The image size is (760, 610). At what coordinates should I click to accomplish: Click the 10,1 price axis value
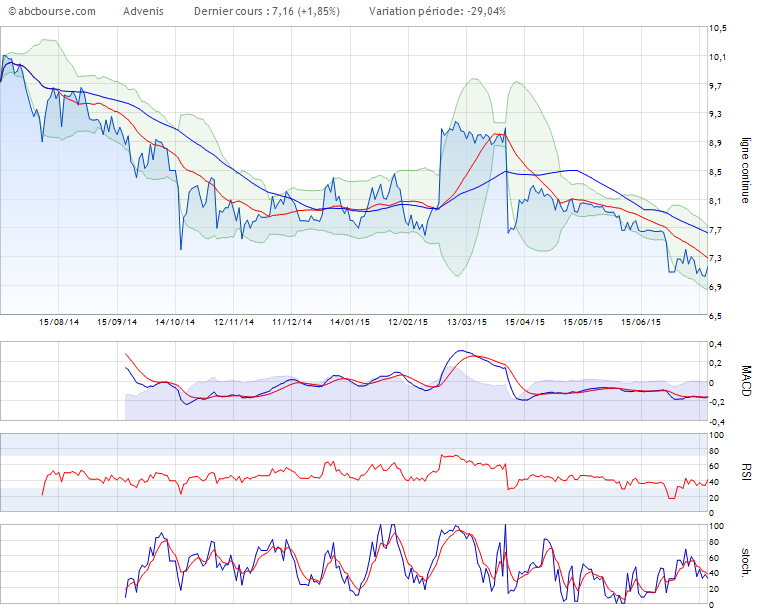coord(718,57)
